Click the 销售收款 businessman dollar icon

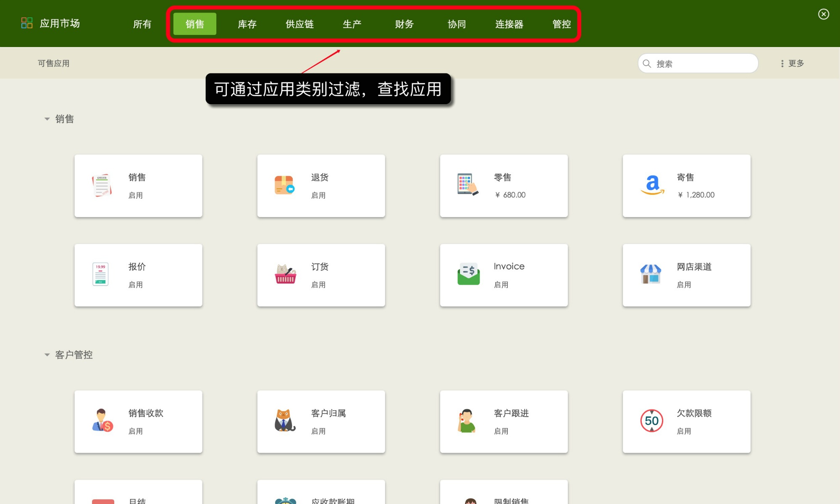click(102, 420)
